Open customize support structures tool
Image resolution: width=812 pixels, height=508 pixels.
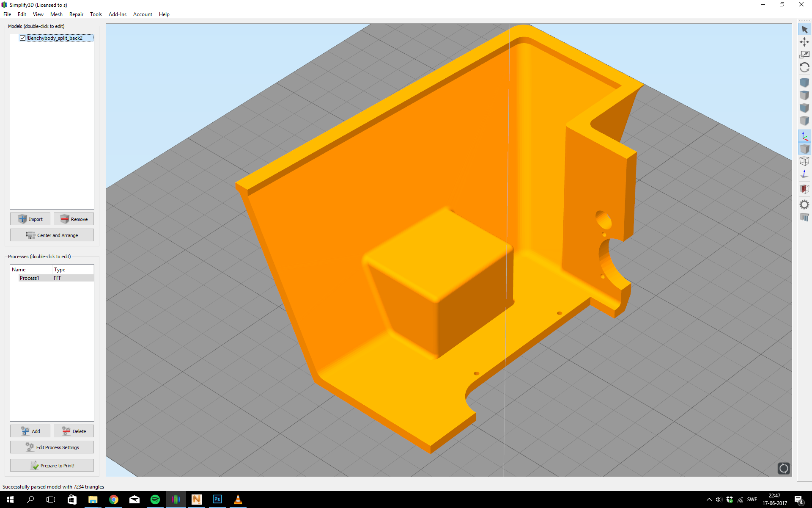tap(804, 217)
